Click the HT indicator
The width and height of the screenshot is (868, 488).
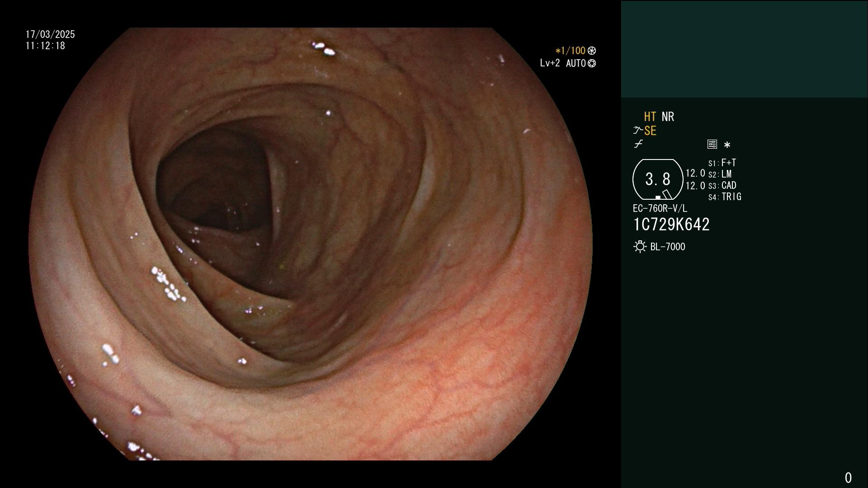coord(650,117)
